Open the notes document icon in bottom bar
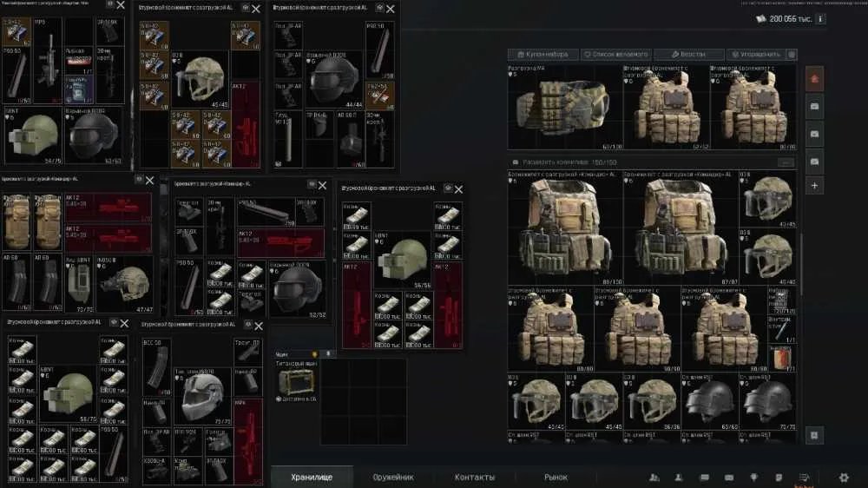Image resolution: width=868 pixels, height=488 pixels. coord(779,478)
